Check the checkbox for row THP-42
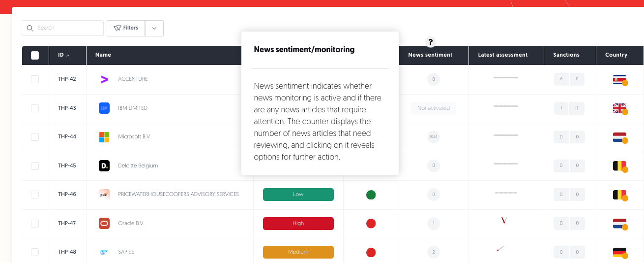This screenshot has width=644, height=263. pyautogui.click(x=35, y=79)
